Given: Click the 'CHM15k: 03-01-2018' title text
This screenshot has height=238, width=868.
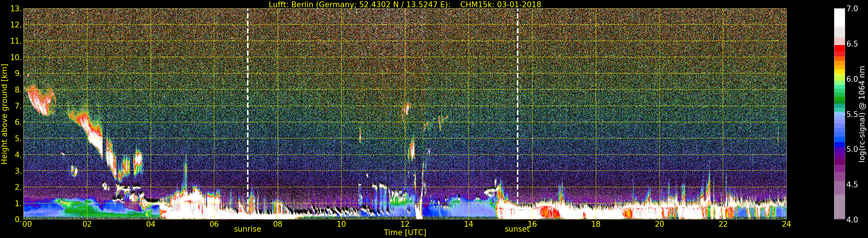Looking at the screenshot, I should point(500,4).
